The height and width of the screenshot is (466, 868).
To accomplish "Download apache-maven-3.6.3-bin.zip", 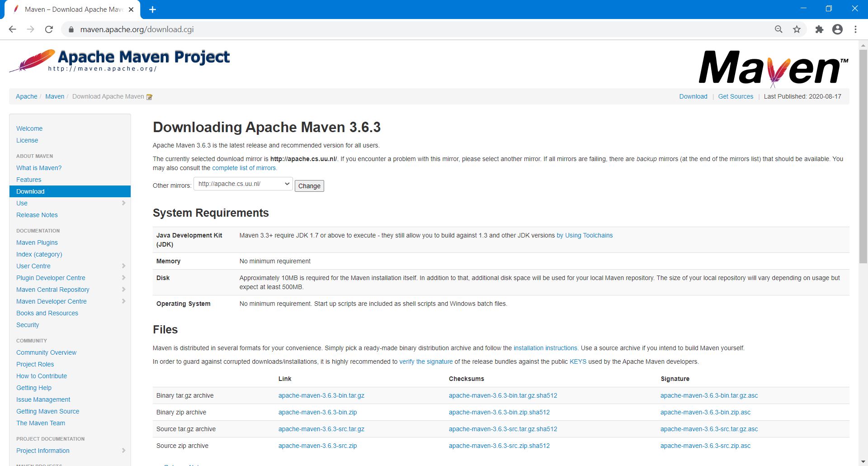I will click(x=318, y=412).
